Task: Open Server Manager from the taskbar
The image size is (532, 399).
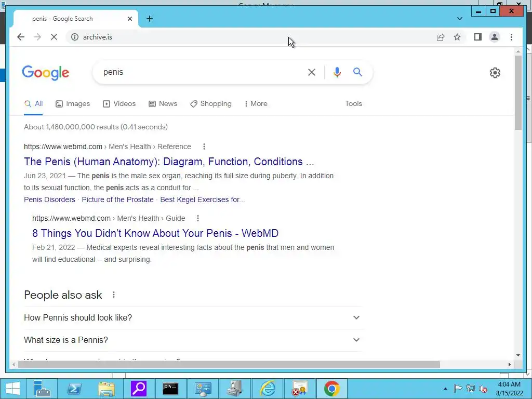Action: [x=42, y=389]
